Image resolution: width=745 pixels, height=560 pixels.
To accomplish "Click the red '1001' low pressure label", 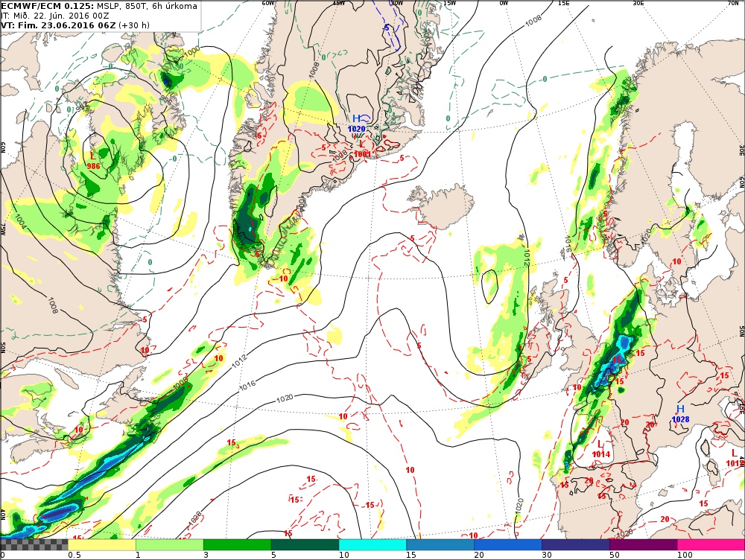I will (362, 154).
